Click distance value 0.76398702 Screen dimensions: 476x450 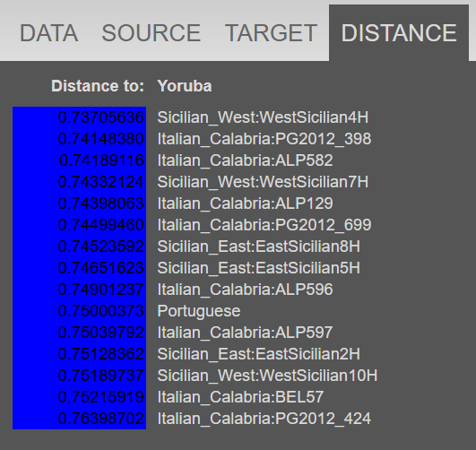(100, 419)
